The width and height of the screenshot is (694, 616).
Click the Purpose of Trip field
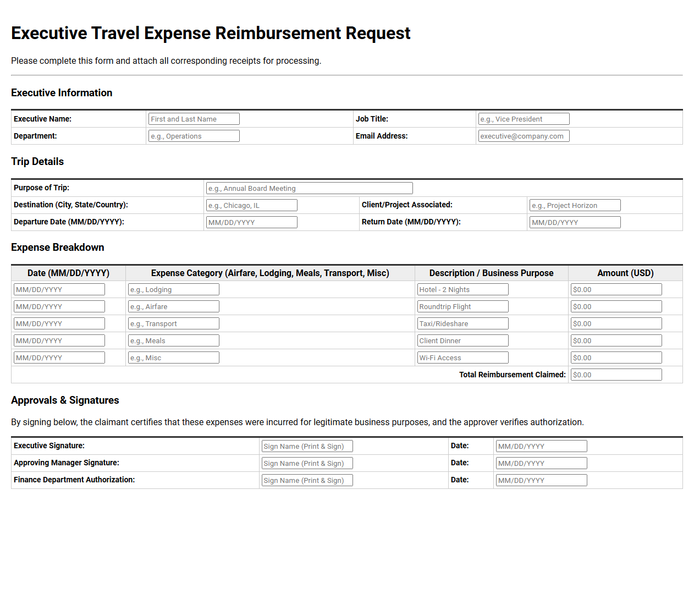(310, 188)
